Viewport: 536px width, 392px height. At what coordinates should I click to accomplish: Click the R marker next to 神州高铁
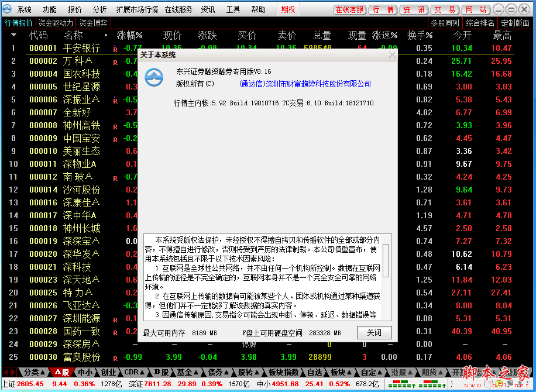pos(115,127)
